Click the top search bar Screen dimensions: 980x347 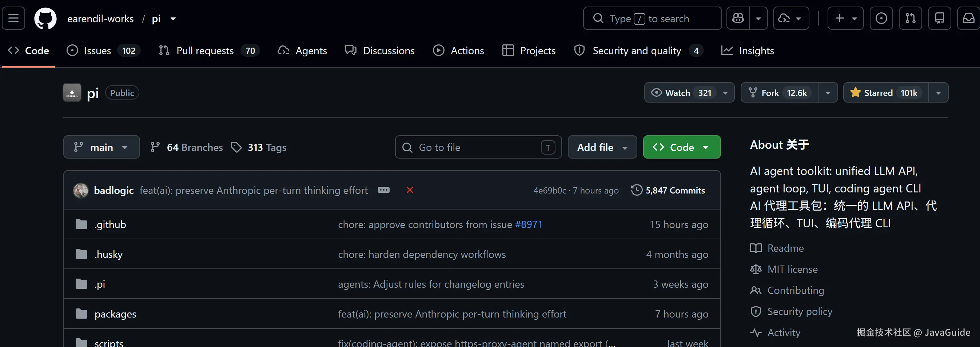[652, 18]
